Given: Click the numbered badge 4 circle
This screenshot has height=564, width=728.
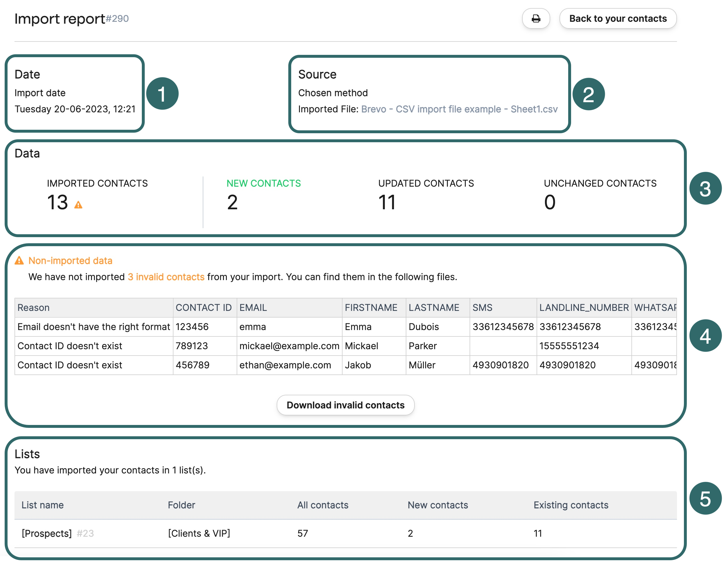Looking at the screenshot, I should [x=705, y=336].
